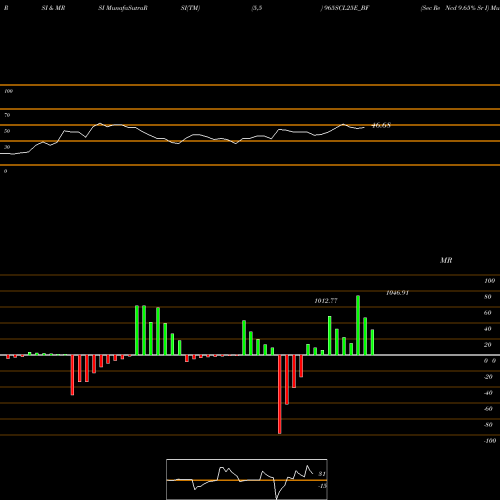500x500 pixels.
Task: Click the 81 value in mini chart
Action: (322, 474)
